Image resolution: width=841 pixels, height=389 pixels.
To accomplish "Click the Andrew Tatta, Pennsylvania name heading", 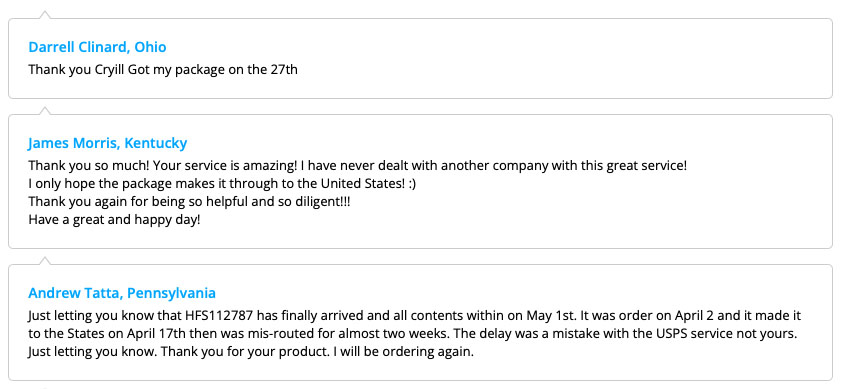I will pos(122,293).
